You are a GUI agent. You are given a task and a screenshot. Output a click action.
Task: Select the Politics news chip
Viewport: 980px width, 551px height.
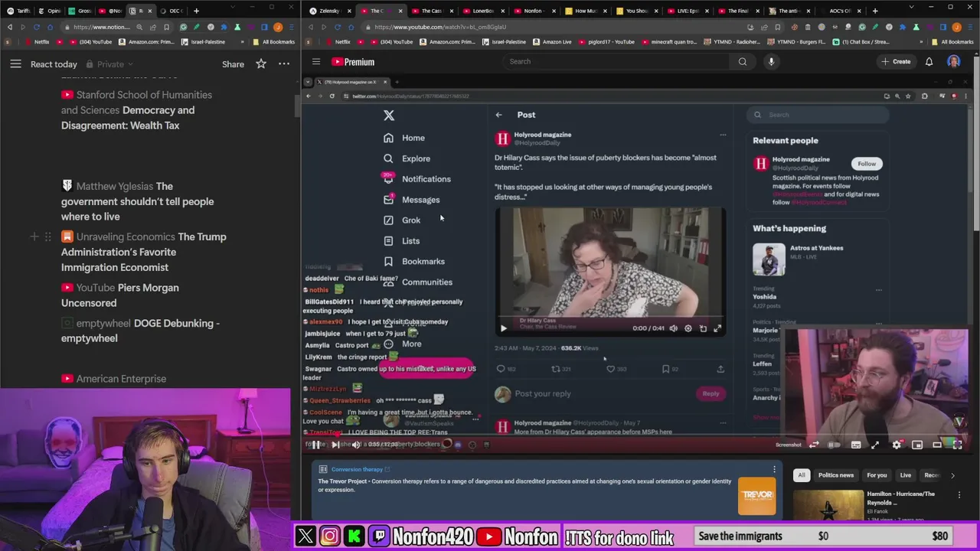836,475
